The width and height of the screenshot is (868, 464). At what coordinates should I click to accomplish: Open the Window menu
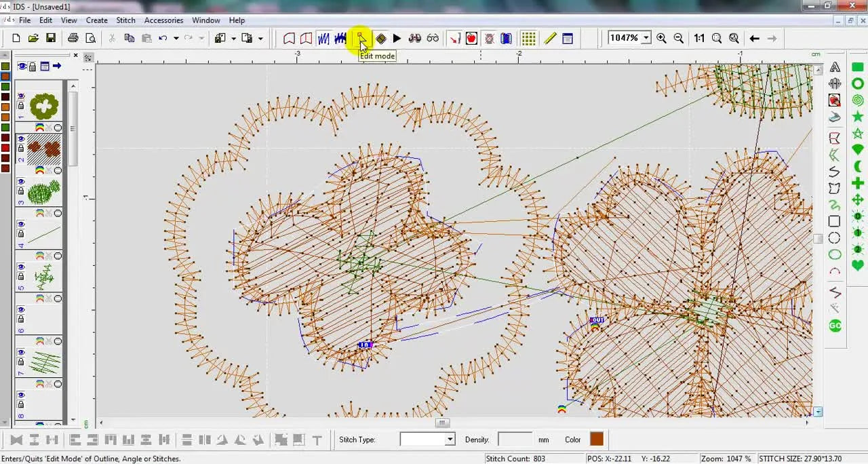[x=206, y=20]
